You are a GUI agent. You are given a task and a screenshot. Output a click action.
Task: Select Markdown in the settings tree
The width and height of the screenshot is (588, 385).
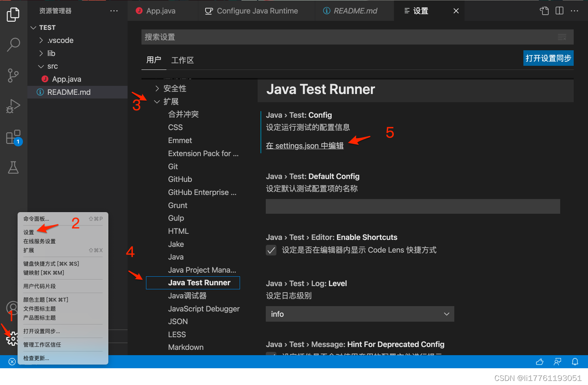pos(186,347)
